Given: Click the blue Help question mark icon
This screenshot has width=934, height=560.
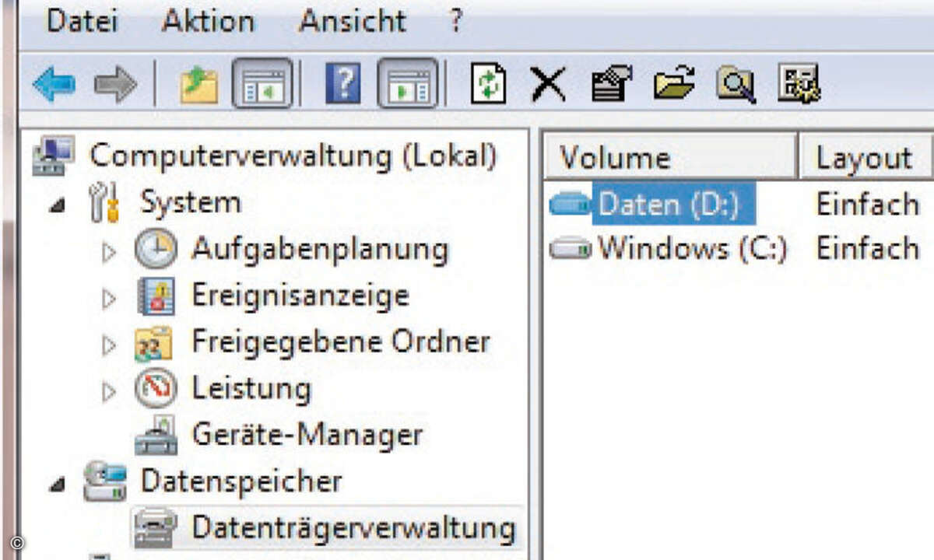Looking at the screenshot, I should pos(342,82).
